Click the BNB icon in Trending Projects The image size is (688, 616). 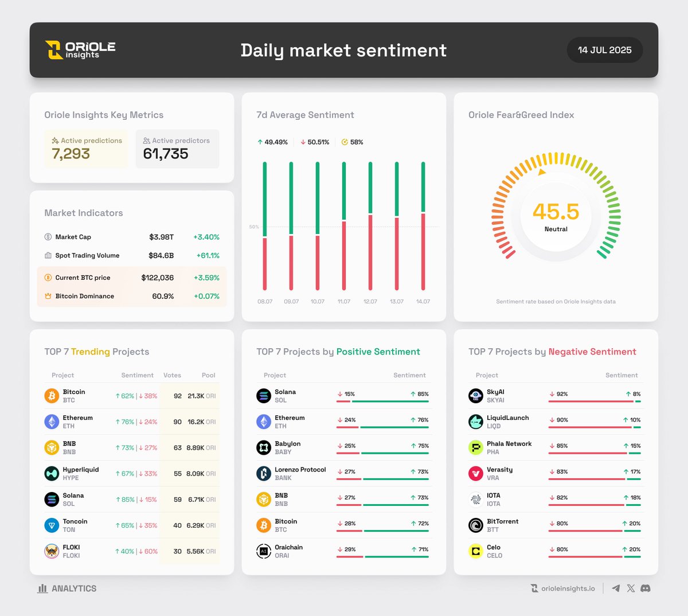(52, 447)
